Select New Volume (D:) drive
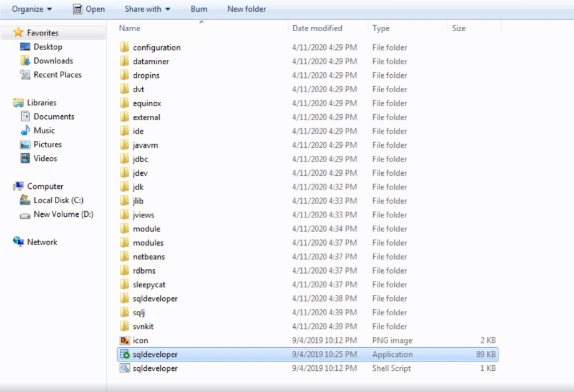The height and width of the screenshot is (392, 574). click(x=63, y=214)
